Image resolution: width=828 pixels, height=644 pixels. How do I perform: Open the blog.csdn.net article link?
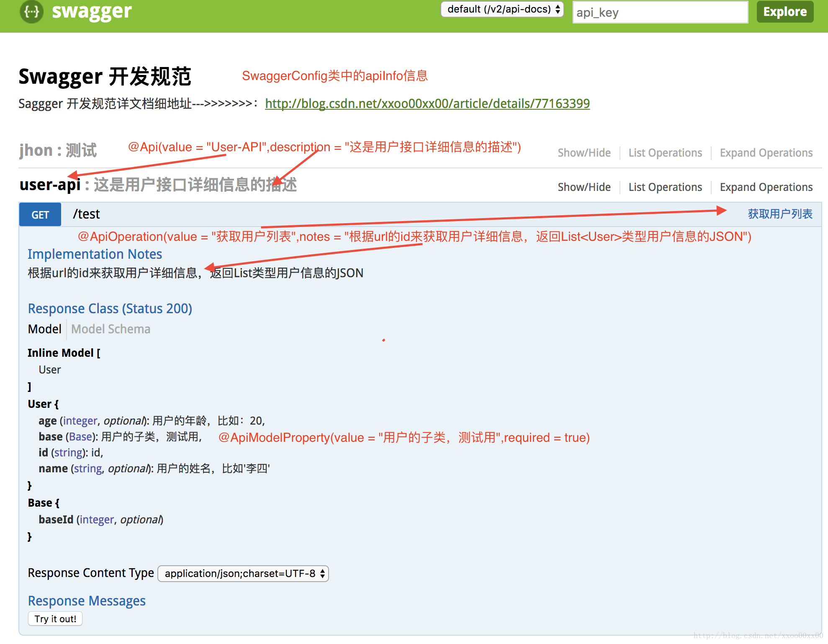(x=427, y=103)
